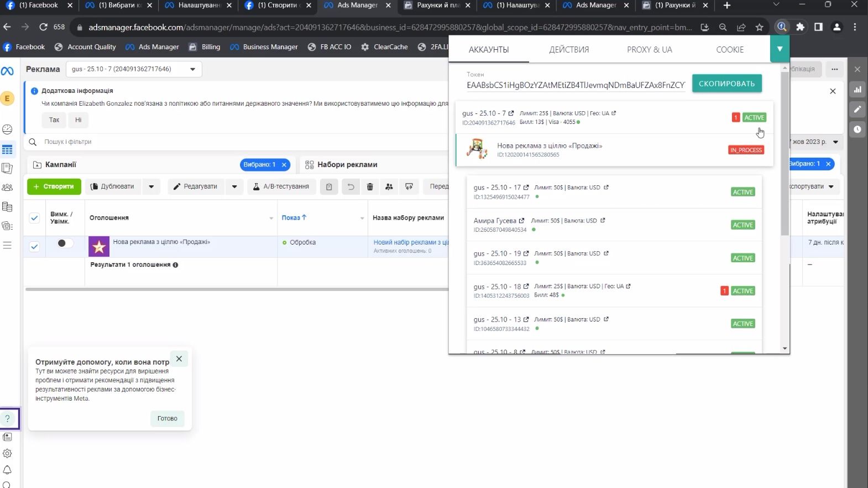Select gus - 25.10 - 13 account row
The image size is (868, 488).
(x=614, y=324)
